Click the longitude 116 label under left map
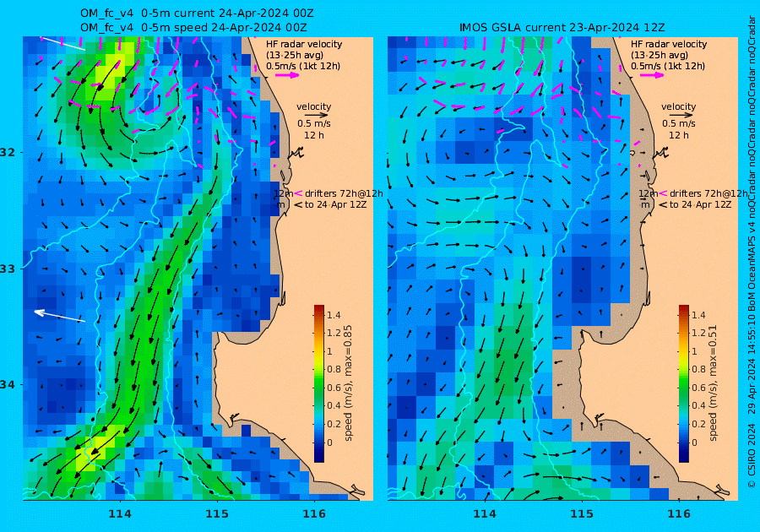This screenshot has width=760, height=532. click(x=314, y=513)
